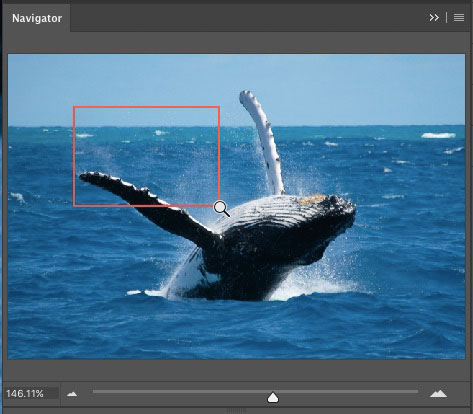Click the zoom in large mountains icon

point(438,394)
